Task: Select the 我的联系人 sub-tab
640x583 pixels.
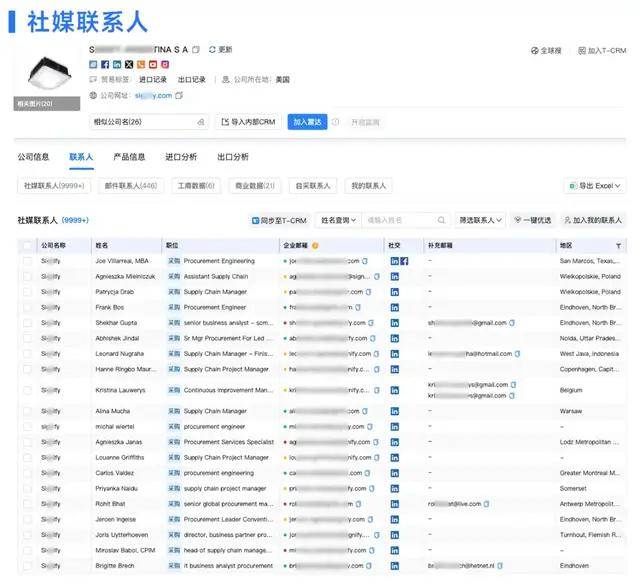Action: [369, 186]
